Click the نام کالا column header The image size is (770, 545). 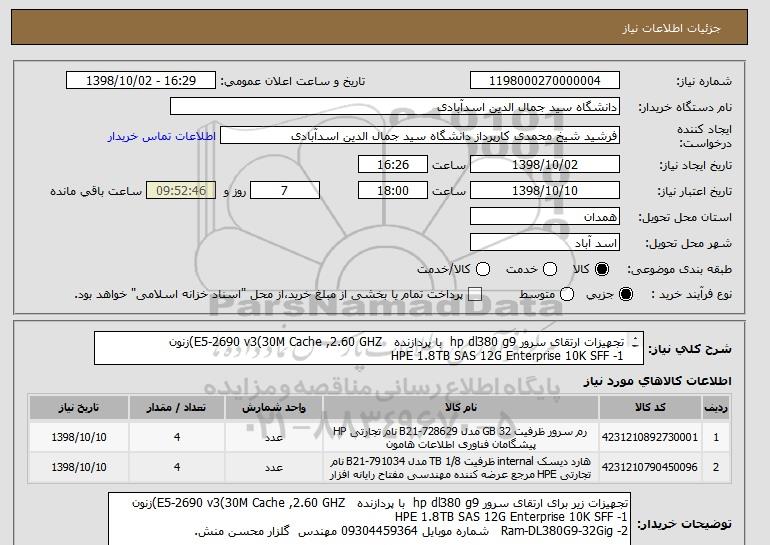click(x=461, y=408)
